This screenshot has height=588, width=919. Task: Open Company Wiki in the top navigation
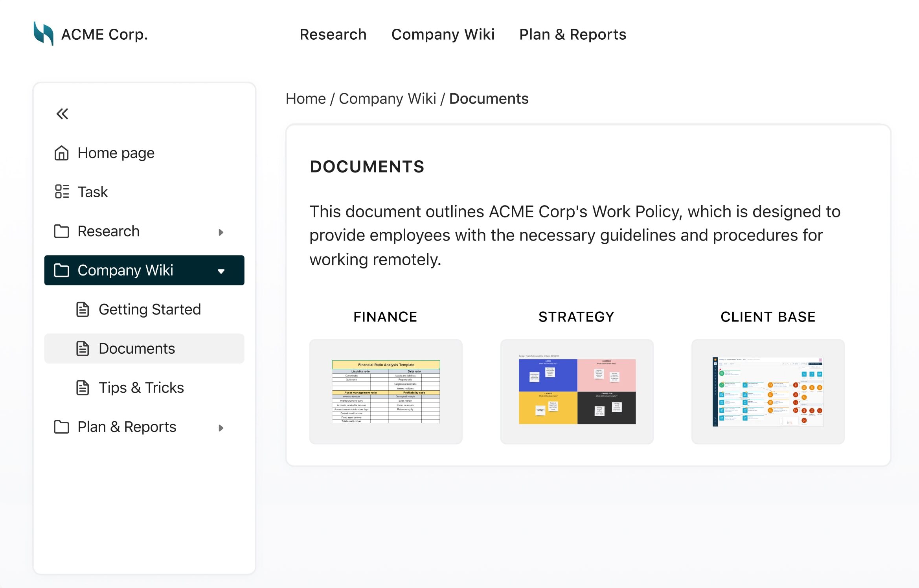tap(443, 35)
